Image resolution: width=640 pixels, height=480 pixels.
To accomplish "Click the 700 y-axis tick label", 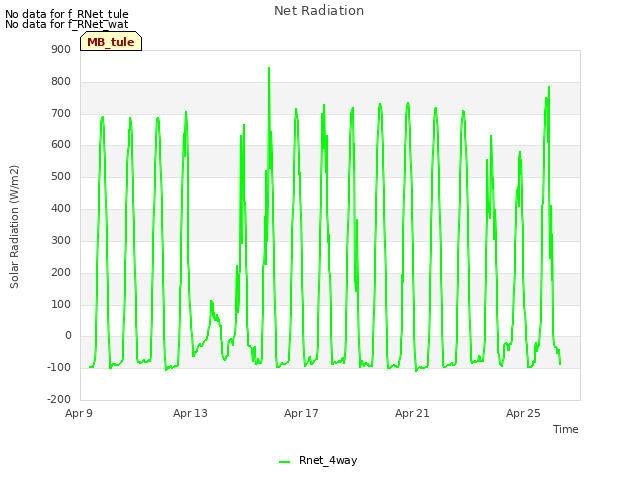I will tap(61, 113).
